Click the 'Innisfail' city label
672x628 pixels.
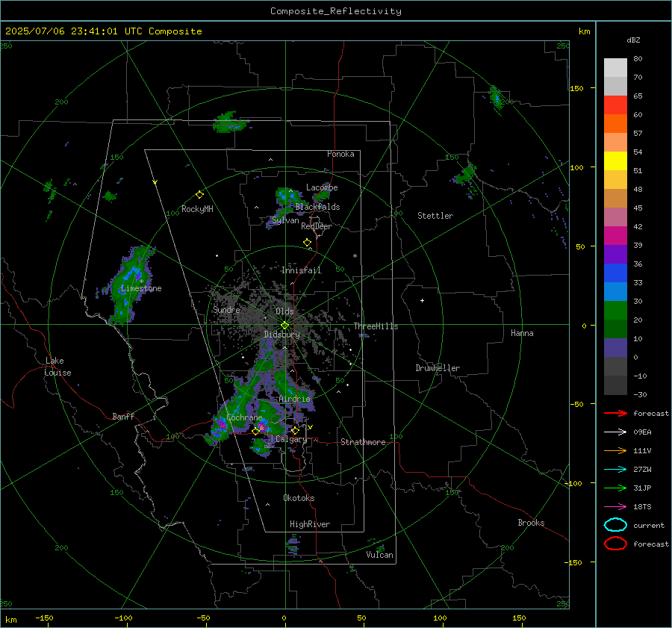(x=302, y=270)
